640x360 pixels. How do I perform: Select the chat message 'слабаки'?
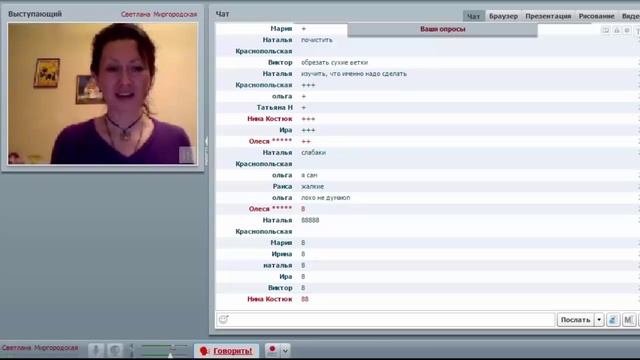tap(313, 153)
